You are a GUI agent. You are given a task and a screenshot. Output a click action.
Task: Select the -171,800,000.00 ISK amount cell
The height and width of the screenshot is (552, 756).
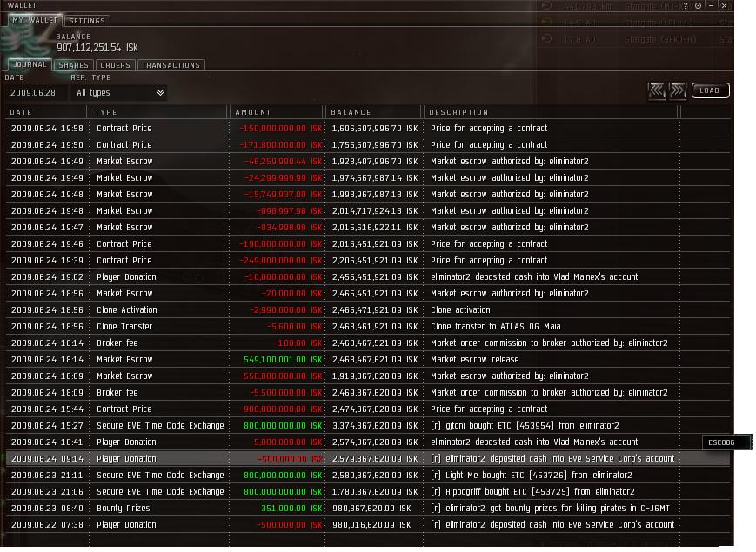pyautogui.click(x=281, y=144)
